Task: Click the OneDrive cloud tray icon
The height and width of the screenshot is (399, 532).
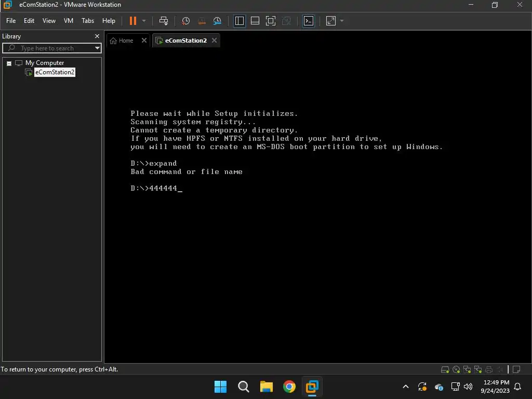Action: click(x=438, y=387)
